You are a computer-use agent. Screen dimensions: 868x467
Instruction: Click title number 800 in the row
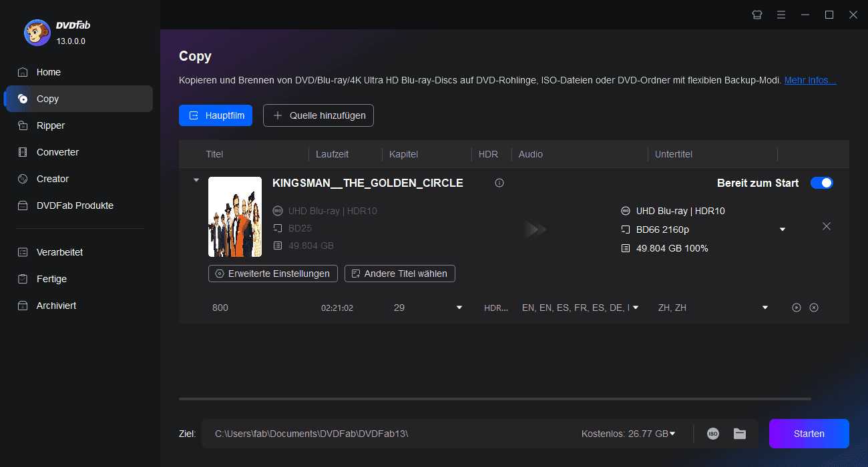(220, 308)
